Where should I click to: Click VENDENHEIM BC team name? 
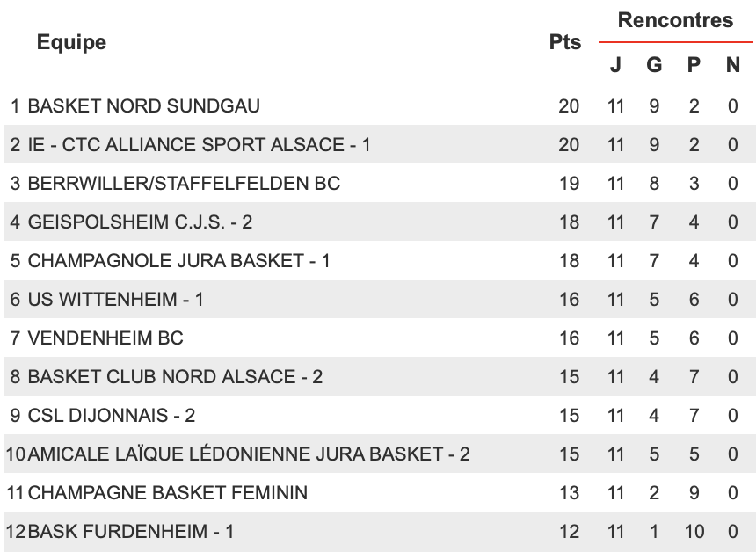[x=105, y=338]
